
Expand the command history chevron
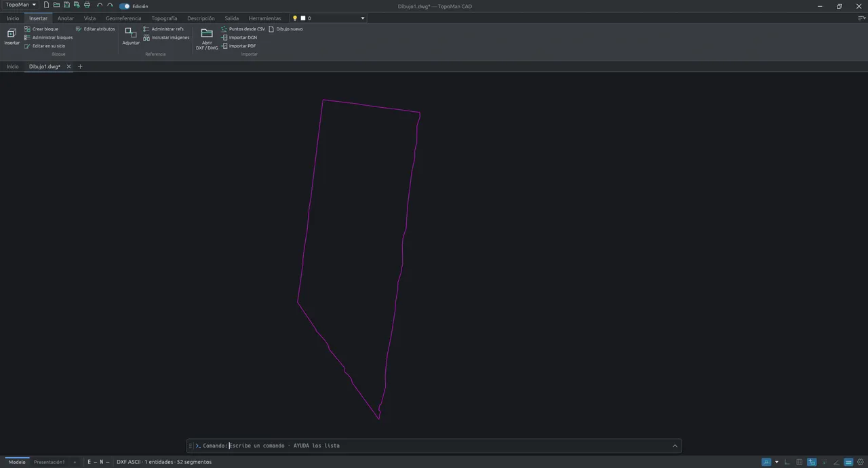[675, 446]
